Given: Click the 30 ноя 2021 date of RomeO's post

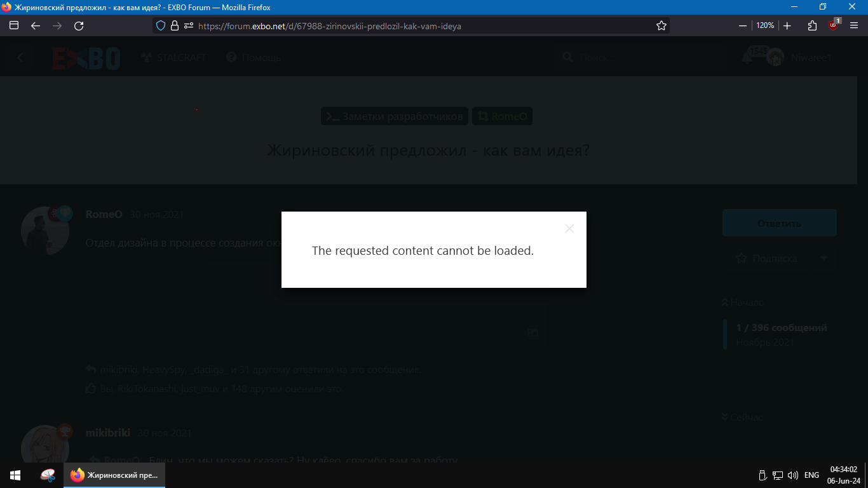Looking at the screenshot, I should click(157, 215).
